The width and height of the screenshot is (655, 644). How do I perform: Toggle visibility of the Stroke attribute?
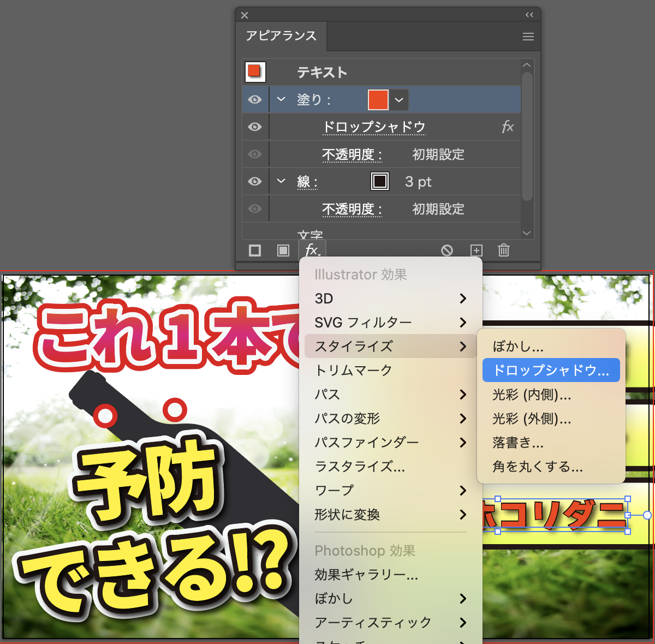click(x=255, y=182)
